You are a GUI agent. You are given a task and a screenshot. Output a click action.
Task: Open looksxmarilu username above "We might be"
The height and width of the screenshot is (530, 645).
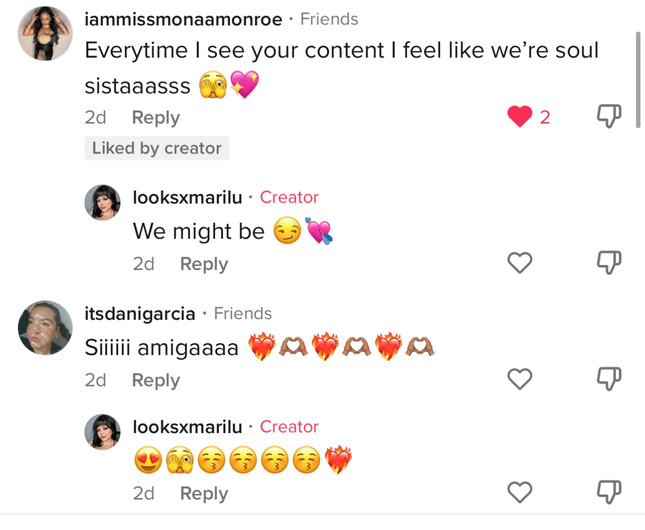pyautogui.click(x=187, y=197)
